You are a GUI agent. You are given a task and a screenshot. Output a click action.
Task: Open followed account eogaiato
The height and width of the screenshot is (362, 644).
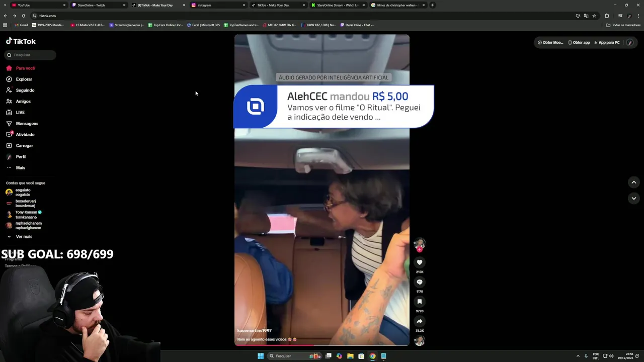click(x=18, y=192)
